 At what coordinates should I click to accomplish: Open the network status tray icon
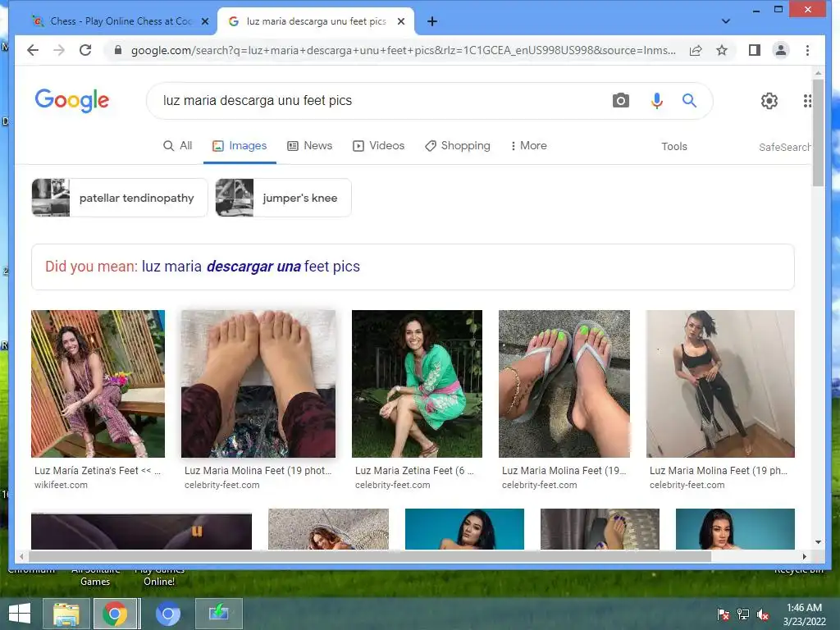click(743, 614)
